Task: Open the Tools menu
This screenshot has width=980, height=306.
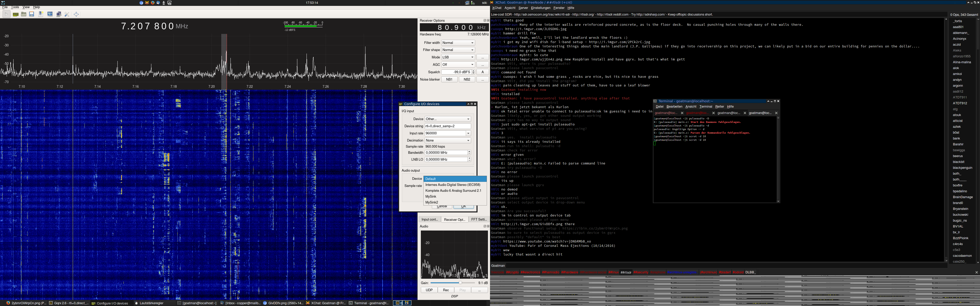Action: tap(15, 7)
